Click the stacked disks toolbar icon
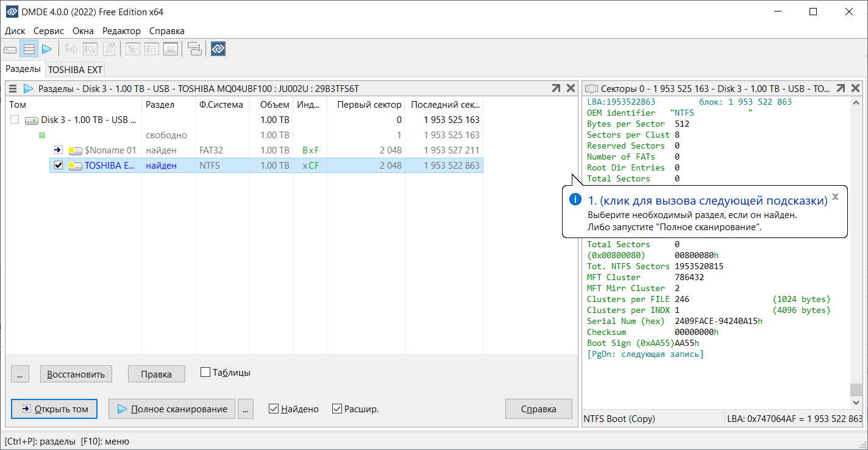Image resolution: width=868 pixels, height=450 pixels. (194, 49)
